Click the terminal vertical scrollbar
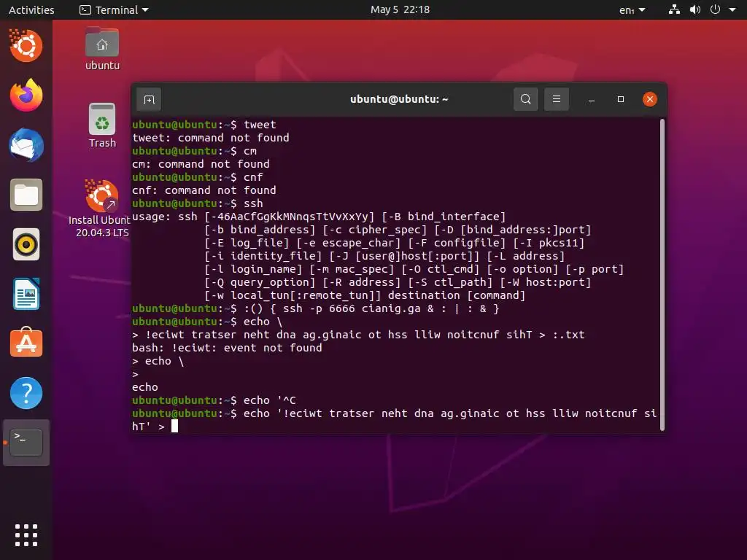This screenshot has width=747, height=560. pyautogui.click(x=662, y=275)
